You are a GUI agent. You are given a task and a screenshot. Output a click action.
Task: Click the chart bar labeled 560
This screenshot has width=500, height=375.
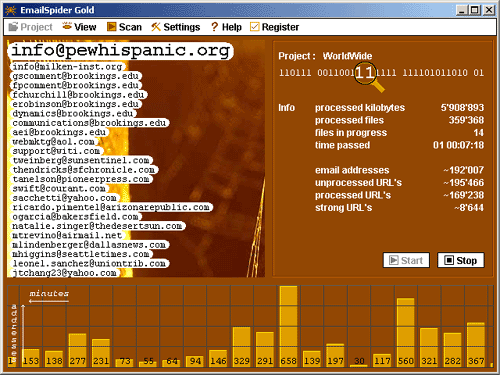pos(405,332)
